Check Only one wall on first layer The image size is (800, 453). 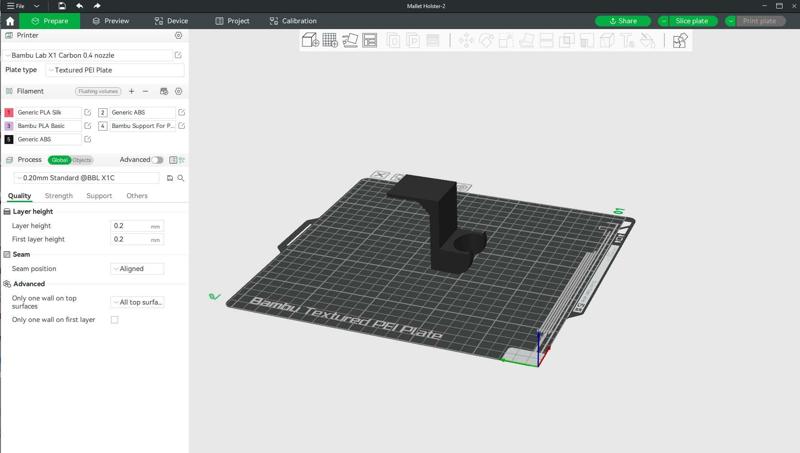click(114, 320)
